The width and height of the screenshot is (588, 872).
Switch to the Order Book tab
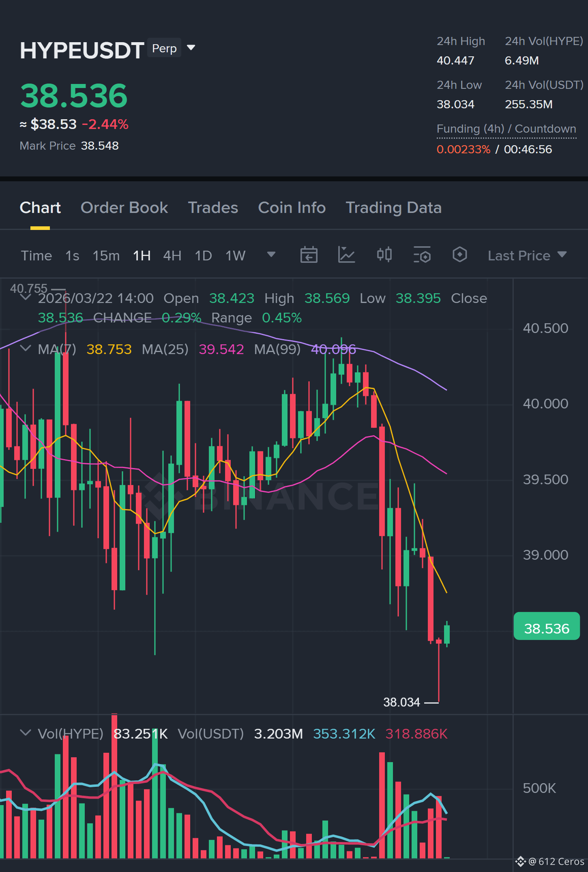pyautogui.click(x=124, y=208)
